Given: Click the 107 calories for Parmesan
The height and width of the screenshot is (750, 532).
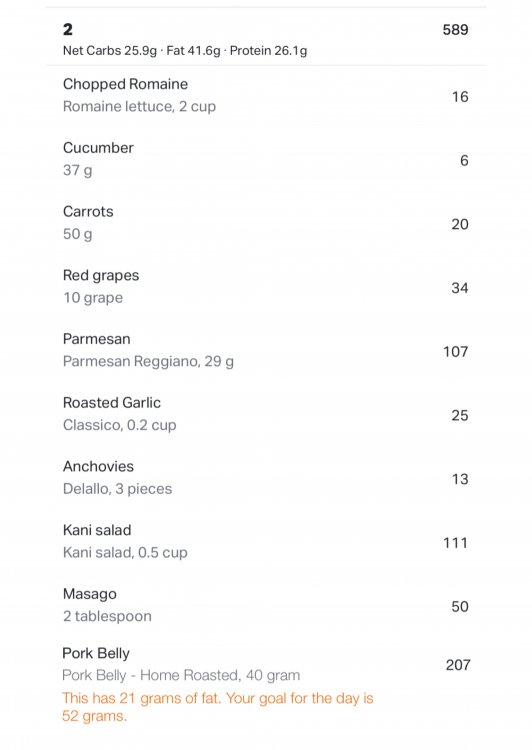Looking at the screenshot, I should pos(455,352).
